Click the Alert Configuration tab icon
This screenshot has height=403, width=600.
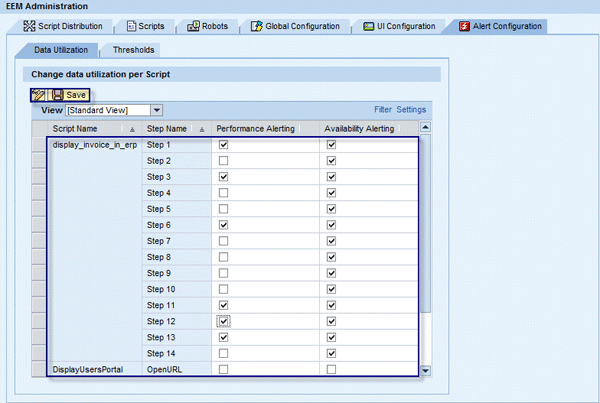pyautogui.click(x=464, y=26)
